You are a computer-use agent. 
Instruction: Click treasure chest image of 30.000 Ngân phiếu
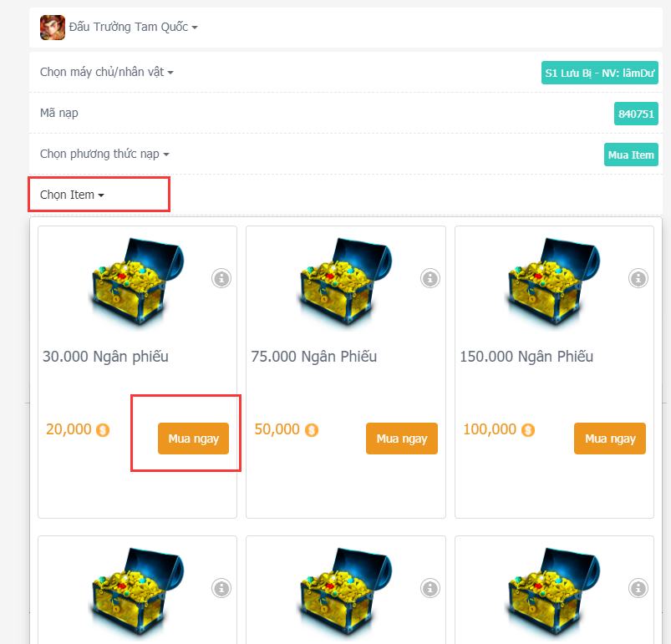(x=136, y=284)
